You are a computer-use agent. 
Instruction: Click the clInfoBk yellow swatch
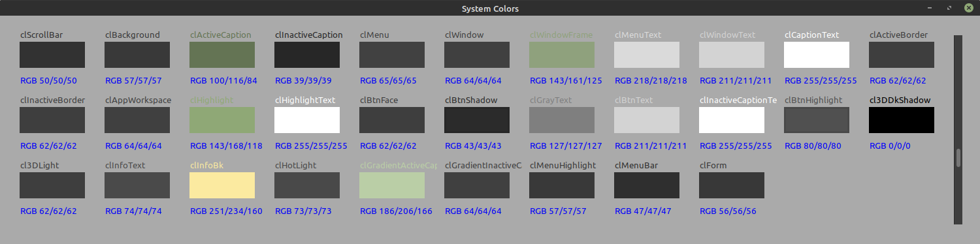click(222, 185)
